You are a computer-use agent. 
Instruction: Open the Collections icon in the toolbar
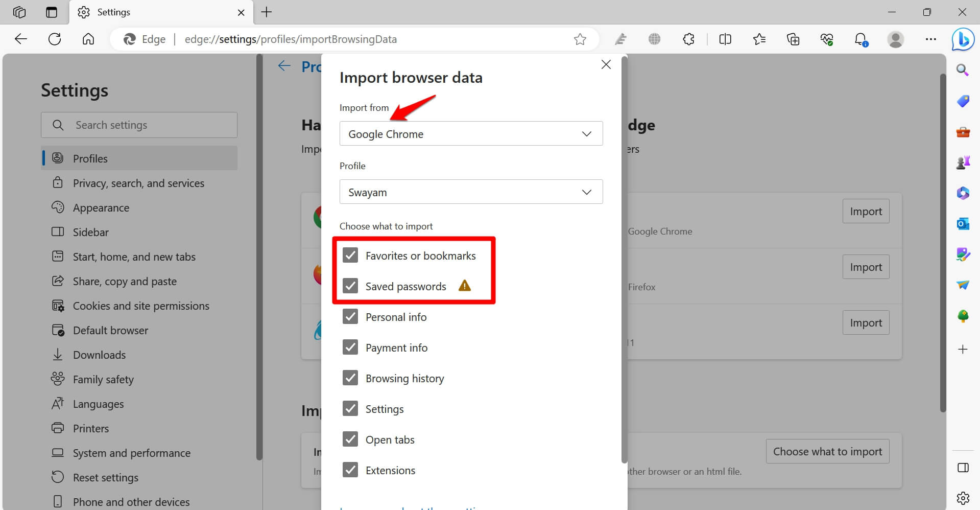coord(793,39)
